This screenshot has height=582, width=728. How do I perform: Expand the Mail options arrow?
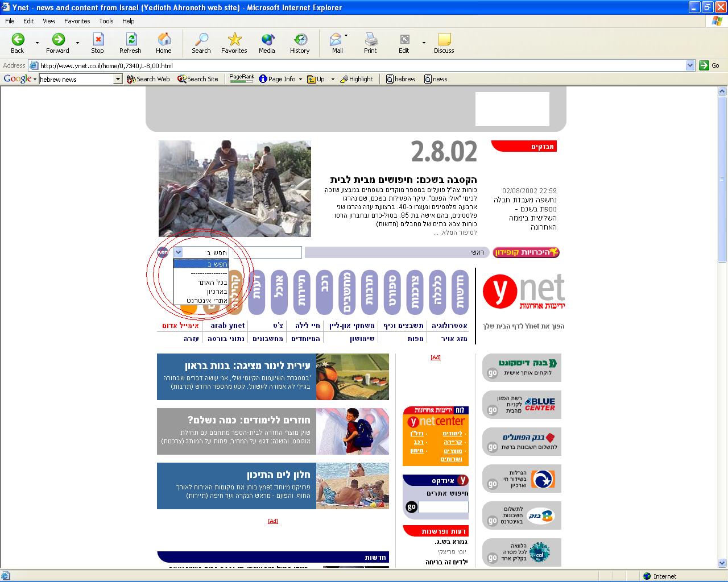click(x=346, y=36)
